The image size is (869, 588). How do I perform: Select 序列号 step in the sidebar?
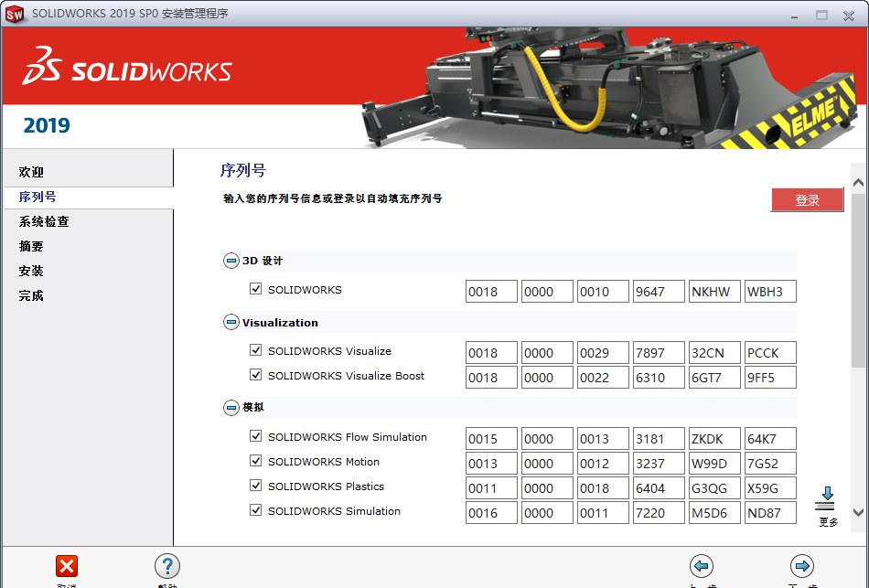pyautogui.click(x=38, y=197)
